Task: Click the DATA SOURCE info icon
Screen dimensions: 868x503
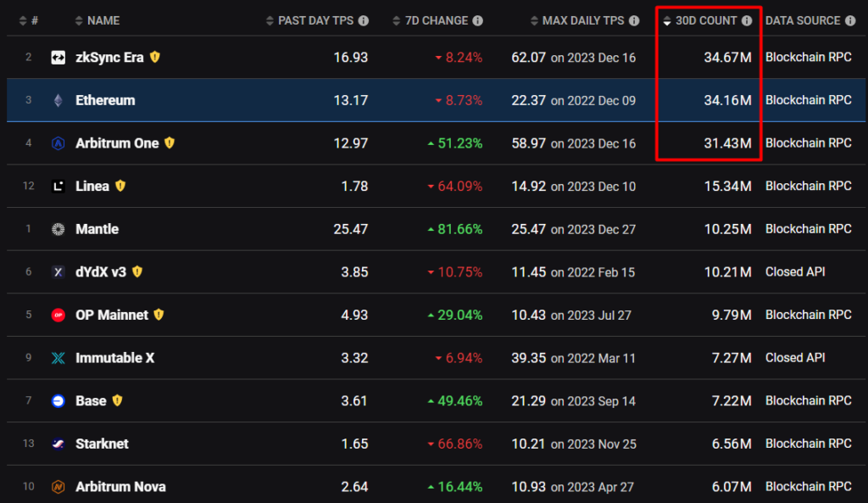Action: 852,20
